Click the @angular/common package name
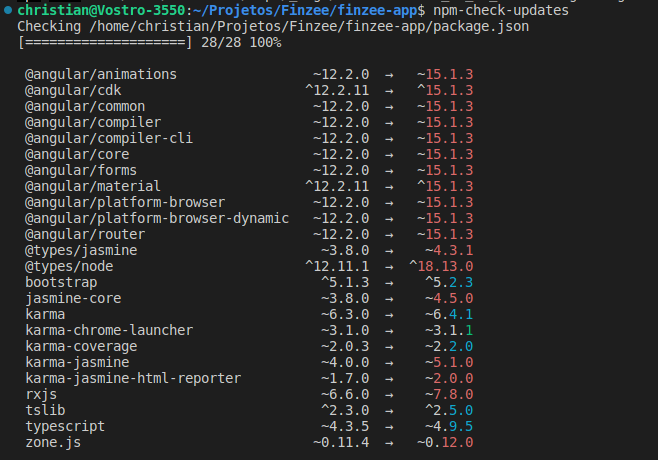The width and height of the screenshot is (658, 460). coord(85,106)
